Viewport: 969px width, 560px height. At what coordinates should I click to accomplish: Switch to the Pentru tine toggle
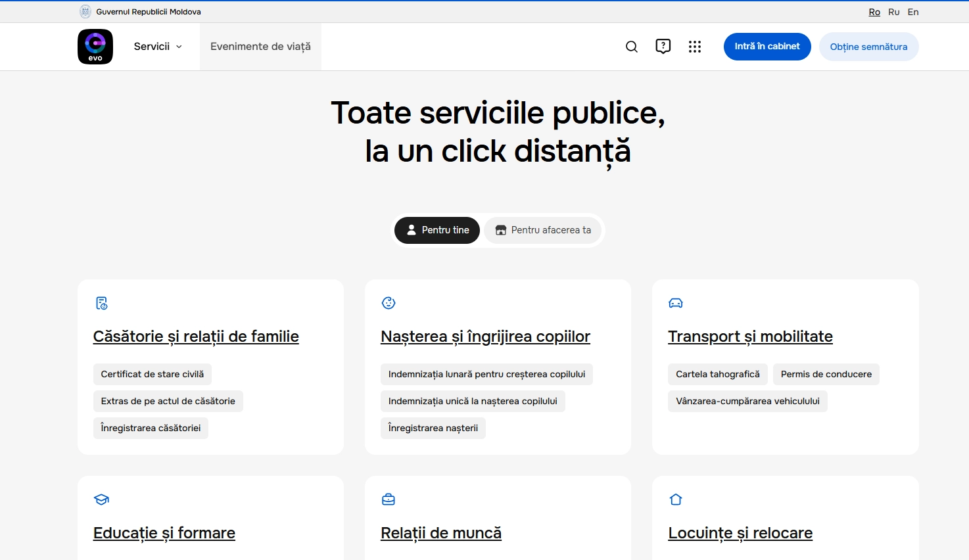pos(437,230)
